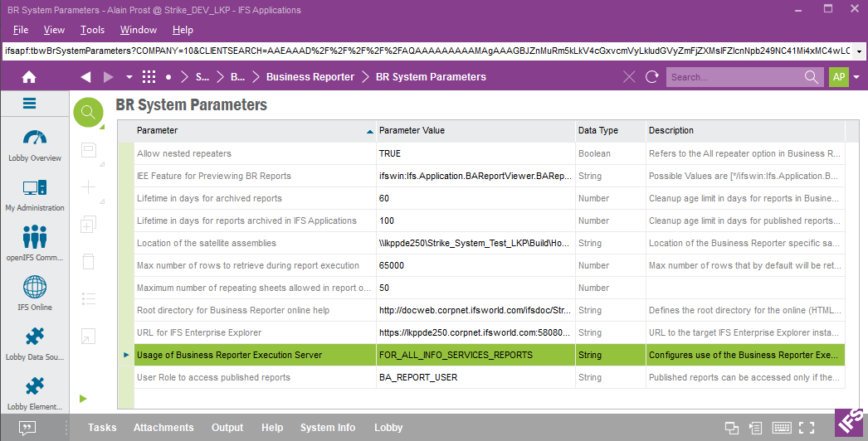Expand the green play triangle in toolbar

point(83,399)
